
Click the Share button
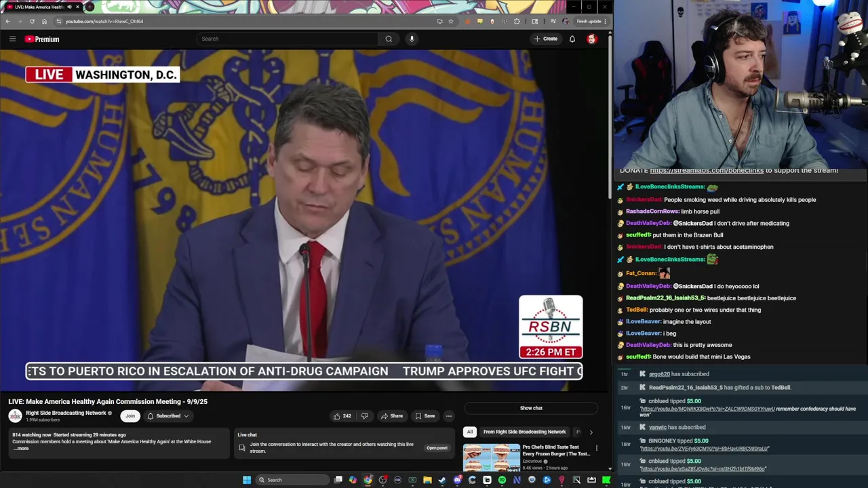(391, 416)
